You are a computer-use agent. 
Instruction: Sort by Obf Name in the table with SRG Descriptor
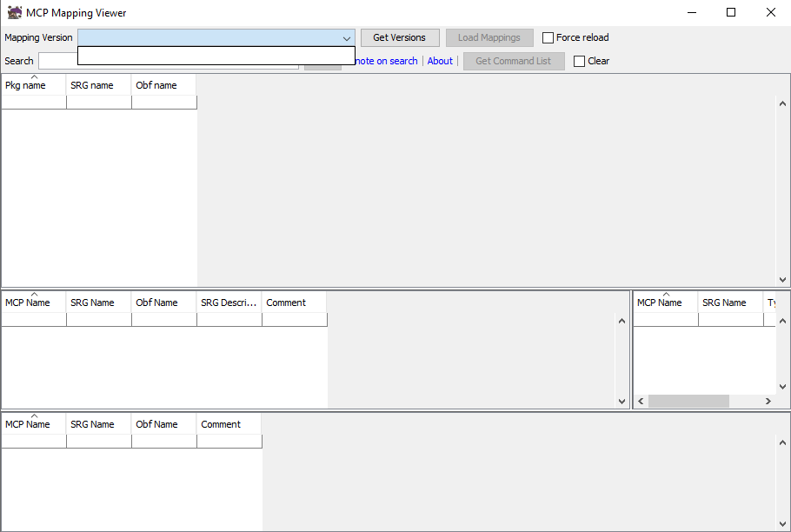[163, 303]
